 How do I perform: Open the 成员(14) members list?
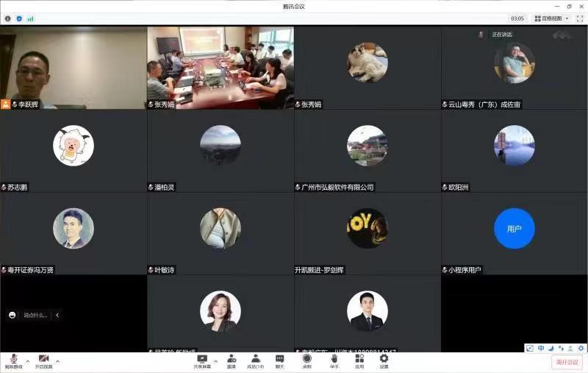click(255, 360)
